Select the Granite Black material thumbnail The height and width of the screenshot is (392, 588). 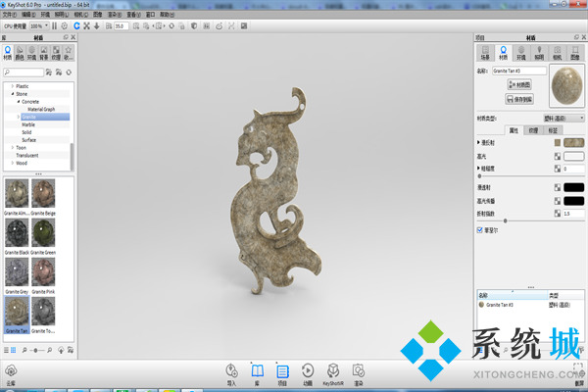(x=15, y=235)
